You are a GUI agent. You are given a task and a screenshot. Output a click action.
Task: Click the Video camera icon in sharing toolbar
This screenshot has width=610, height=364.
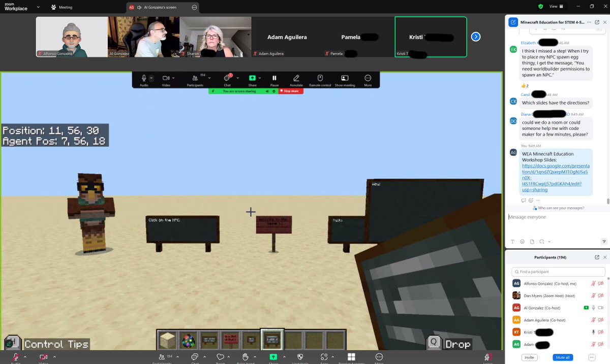(166, 78)
